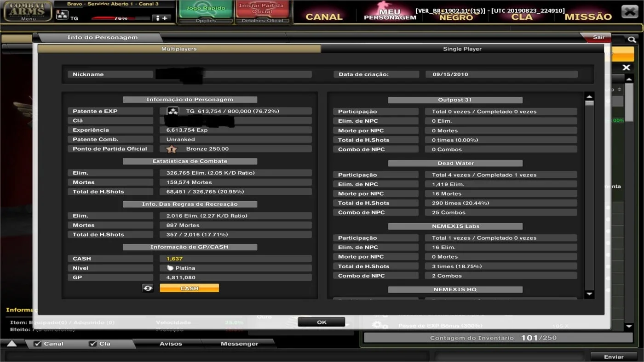Confirm with the OK button

pyautogui.click(x=322, y=322)
